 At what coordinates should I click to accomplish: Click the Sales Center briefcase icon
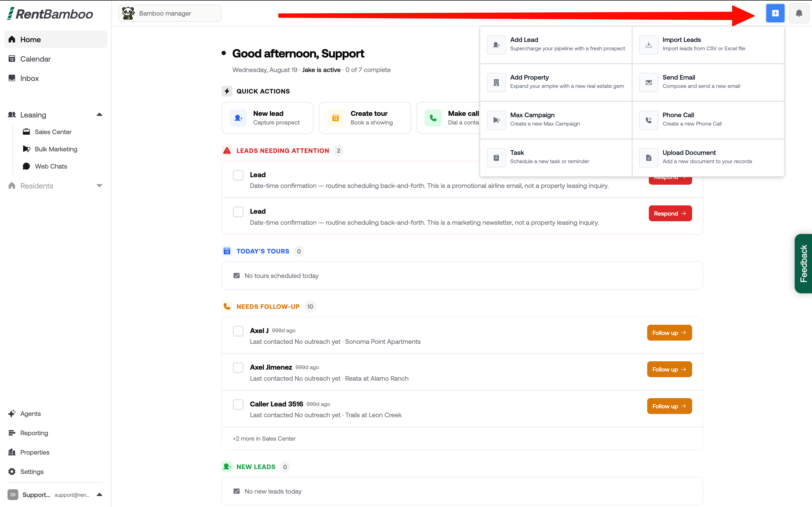[26, 132]
